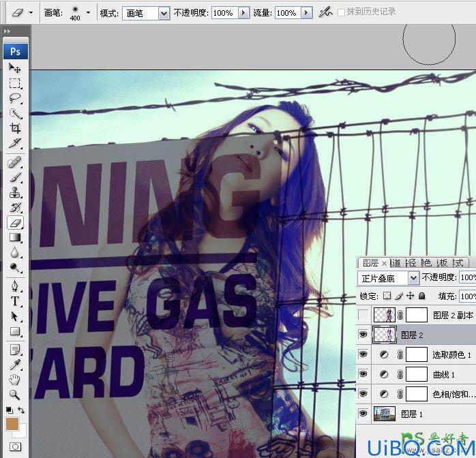Select the Hand tool
Viewport: 476px width, 458px height.
coord(14,380)
